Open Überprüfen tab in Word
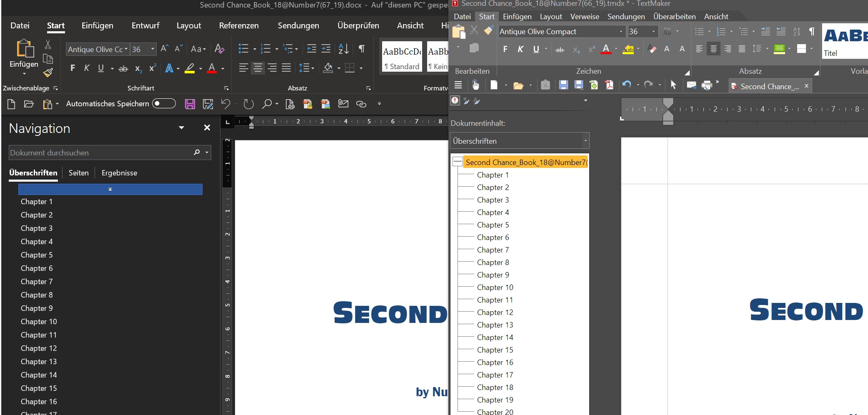This screenshot has height=415, width=868. (358, 25)
